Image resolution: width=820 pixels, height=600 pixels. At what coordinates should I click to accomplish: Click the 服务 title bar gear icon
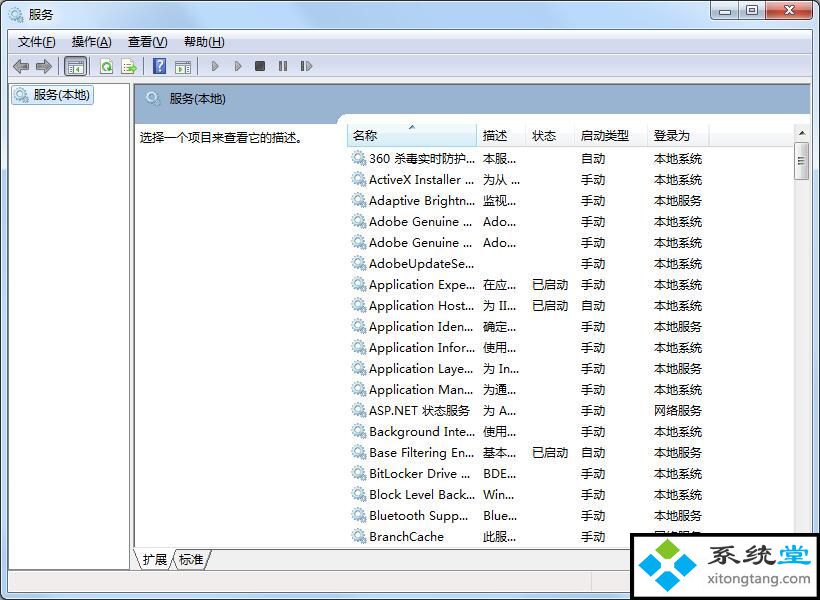click(x=16, y=15)
